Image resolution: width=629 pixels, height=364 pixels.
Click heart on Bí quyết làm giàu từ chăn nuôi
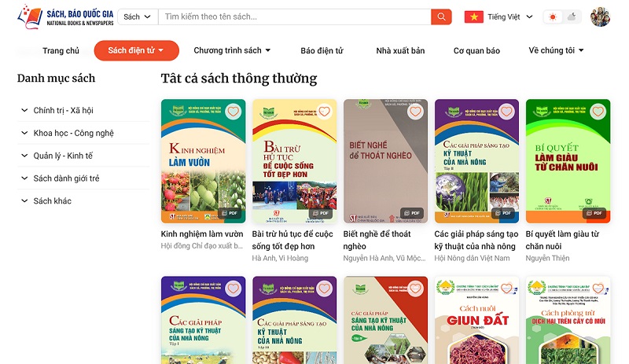[x=598, y=111]
